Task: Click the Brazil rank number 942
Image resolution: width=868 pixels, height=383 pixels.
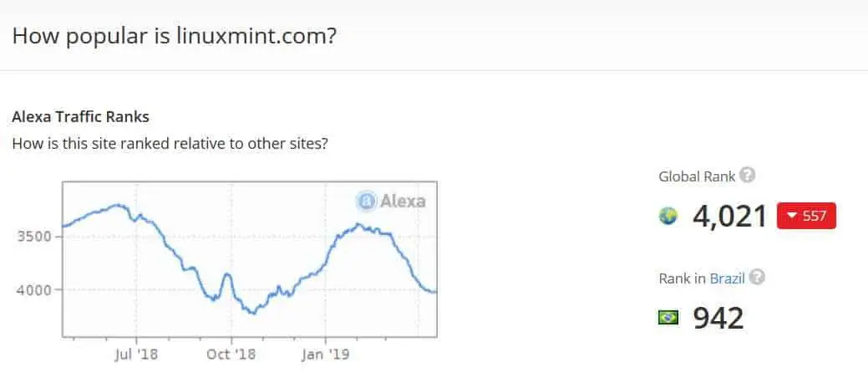Action: click(718, 318)
